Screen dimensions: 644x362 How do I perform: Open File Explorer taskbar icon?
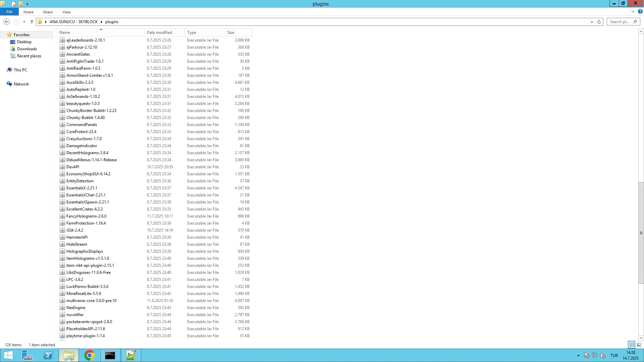click(x=69, y=355)
